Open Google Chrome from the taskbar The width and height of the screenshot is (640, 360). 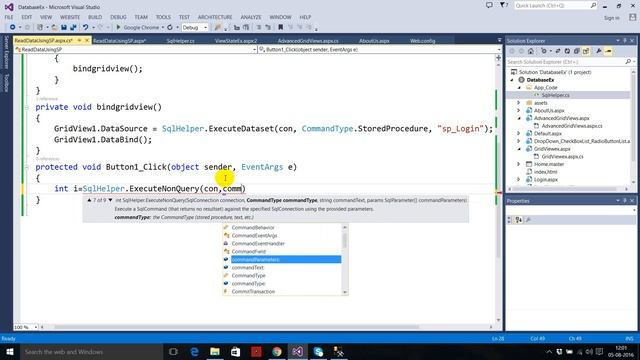coord(277,351)
